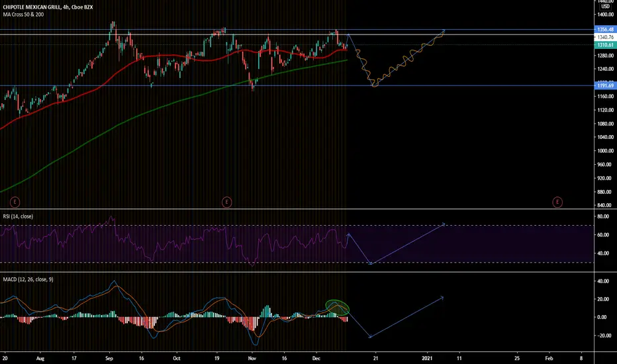This screenshot has height=364, width=617.
Task: Click the Dec date label on time axis
Action: [316, 358]
